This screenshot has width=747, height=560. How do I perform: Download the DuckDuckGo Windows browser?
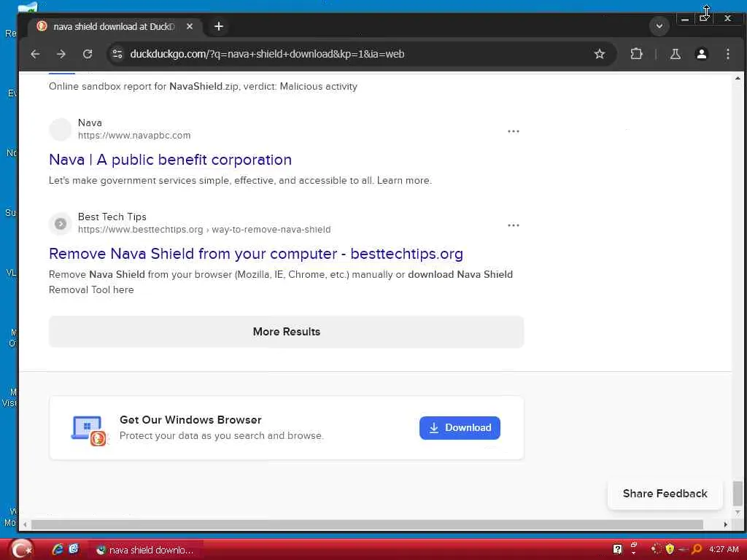point(460,427)
